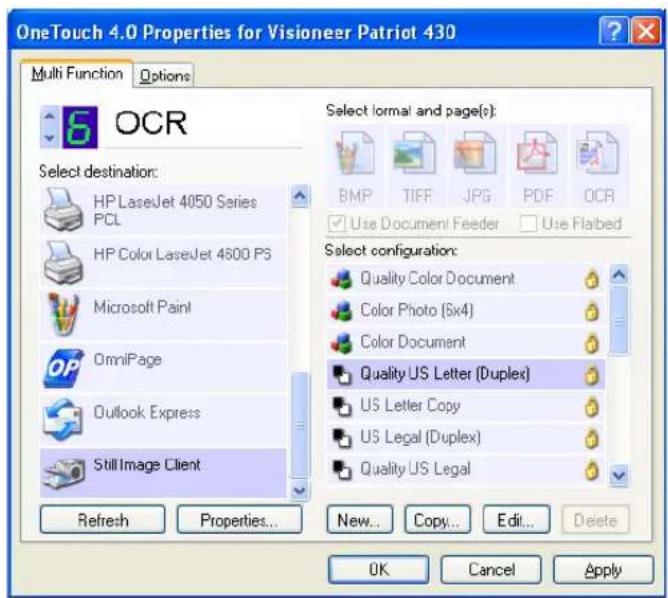
Task: Click destination list scroll down arrow
Action: coord(300,490)
